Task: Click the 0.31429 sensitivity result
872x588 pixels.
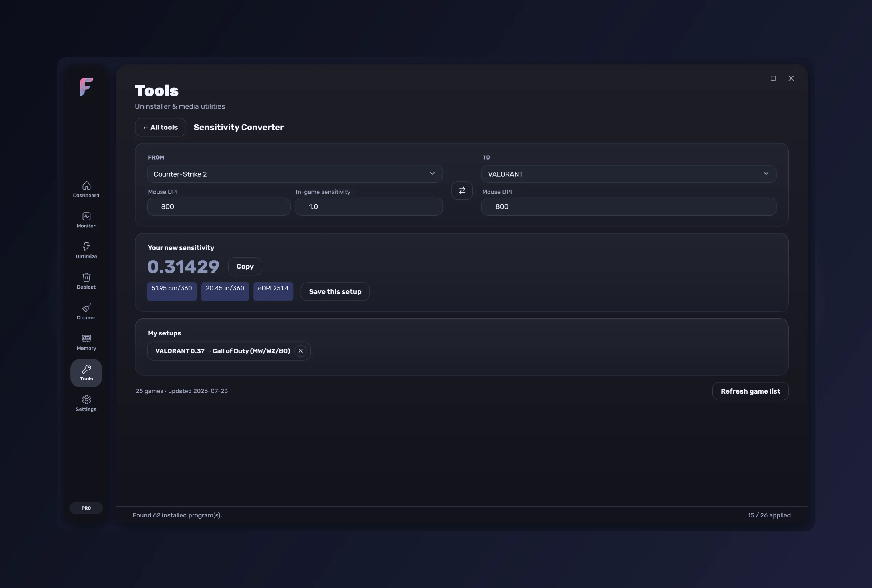Action: pos(183,267)
